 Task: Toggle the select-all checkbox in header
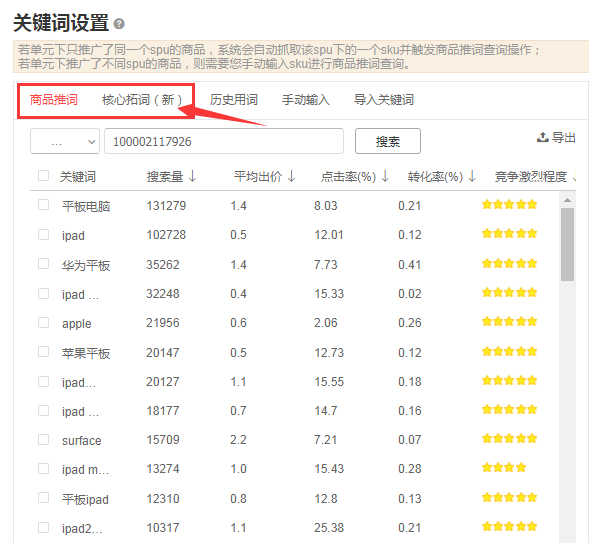[44, 175]
